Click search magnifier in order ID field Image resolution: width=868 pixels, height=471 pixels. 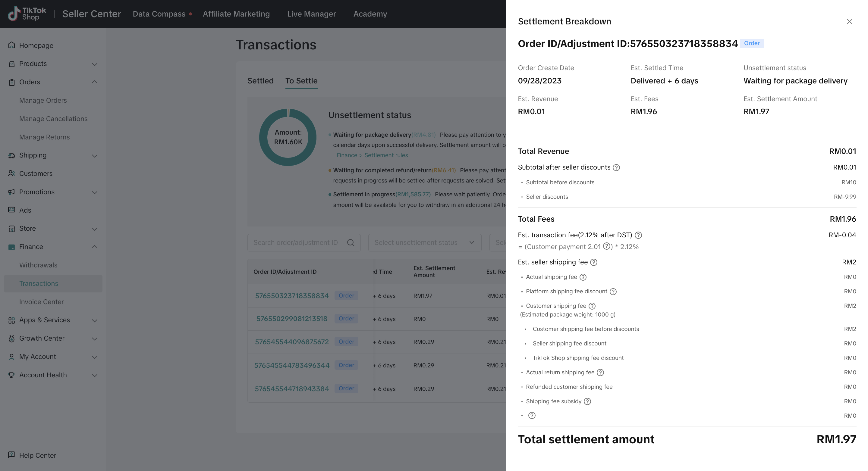click(351, 243)
